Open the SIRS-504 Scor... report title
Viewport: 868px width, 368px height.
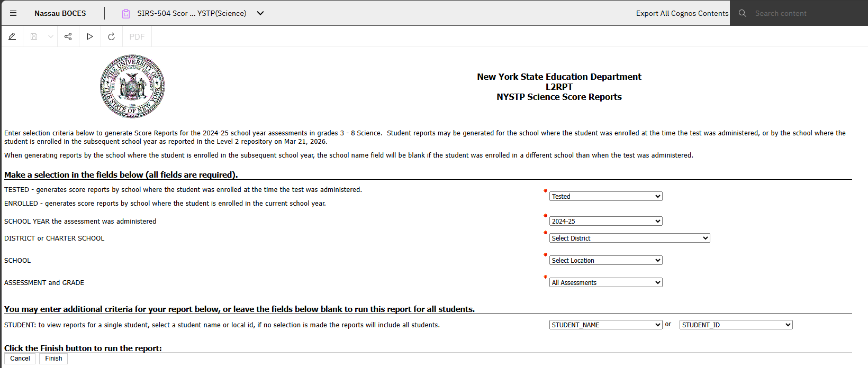(192, 13)
